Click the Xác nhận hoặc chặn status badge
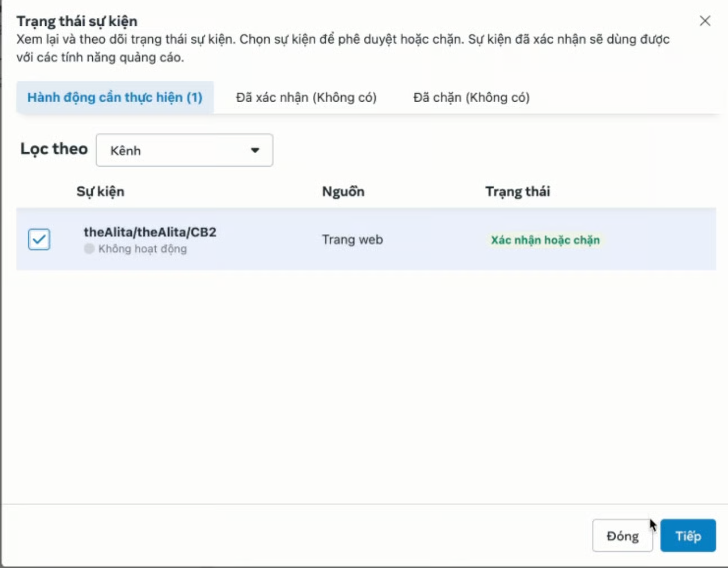 coord(545,240)
